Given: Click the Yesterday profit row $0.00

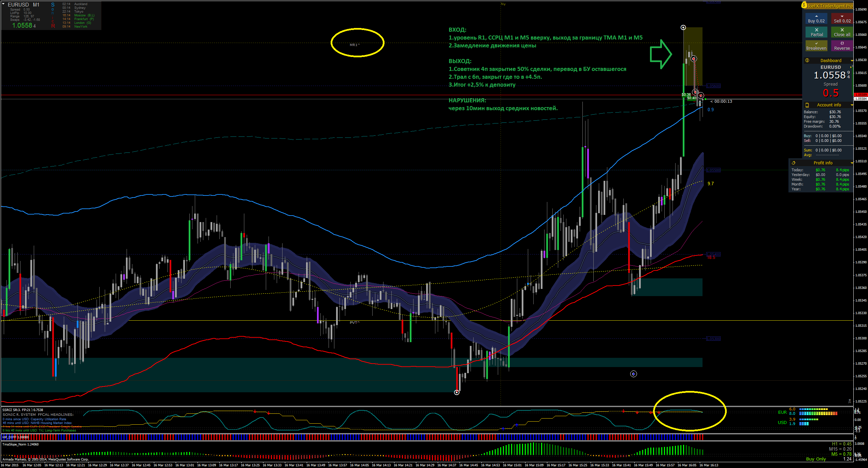Looking at the screenshot, I should coord(820,175).
